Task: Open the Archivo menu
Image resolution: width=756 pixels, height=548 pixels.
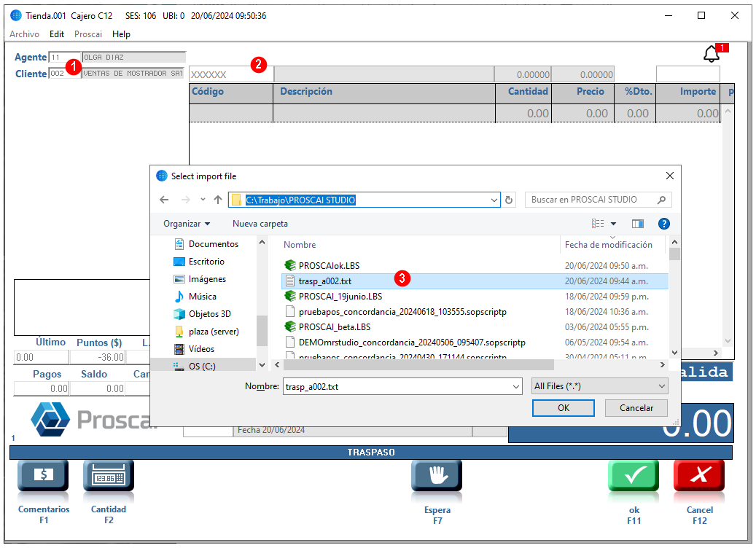Action: point(24,34)
